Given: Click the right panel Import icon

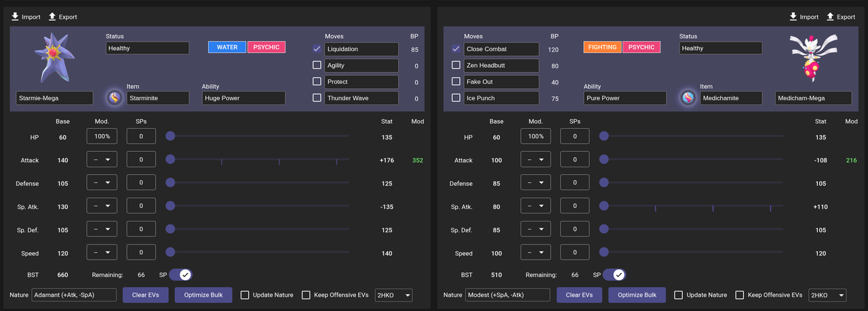Looking at the screenshot, I should tap(793, 16).
